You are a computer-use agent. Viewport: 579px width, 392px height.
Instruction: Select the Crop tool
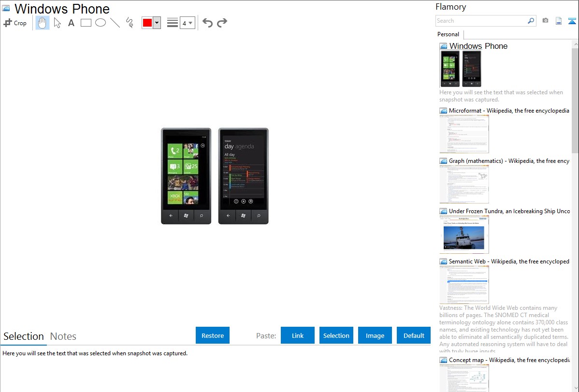[15, 23]
